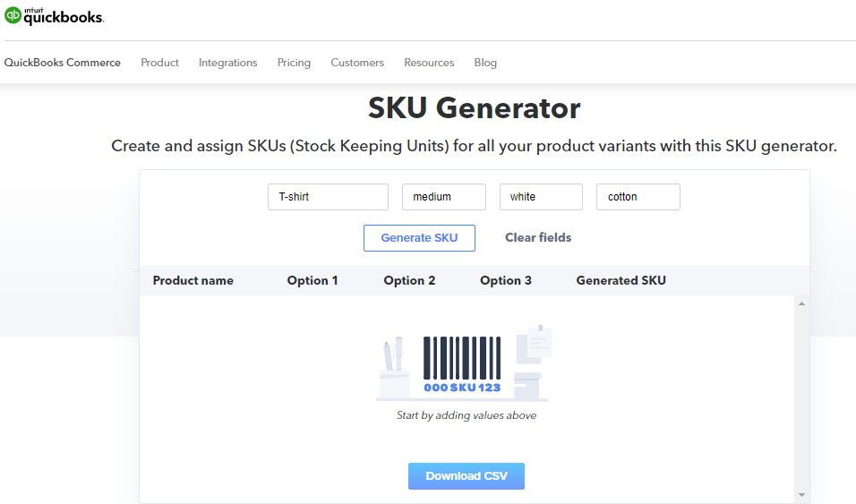Click the T-shirt product name field
This screenshot has width=856, height=504.
(328, 197)
